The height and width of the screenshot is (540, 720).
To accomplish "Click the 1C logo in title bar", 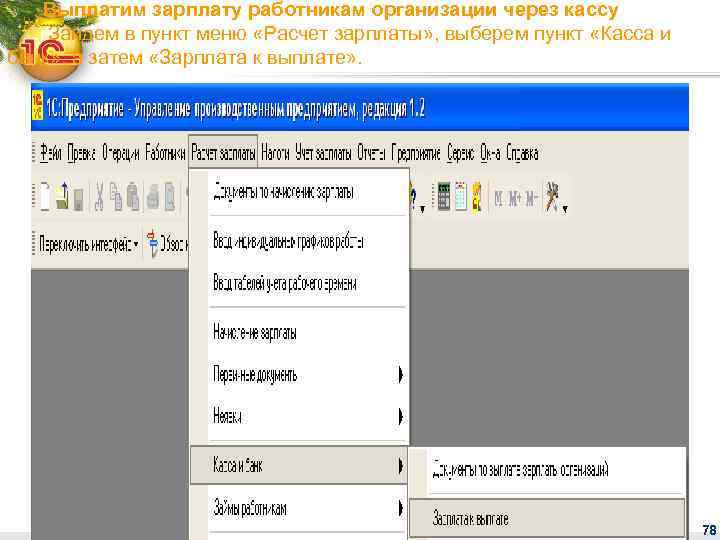I will pyautogui.click(x=37, y=105).
